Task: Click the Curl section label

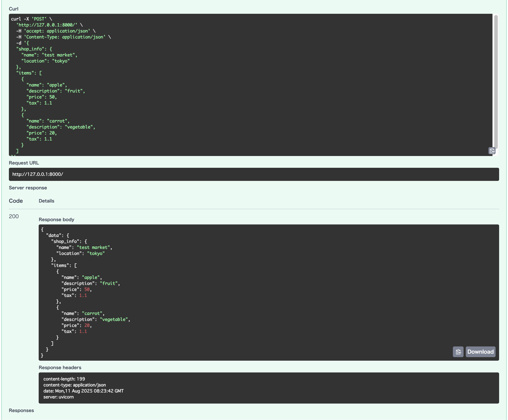Action: [14, 9]
